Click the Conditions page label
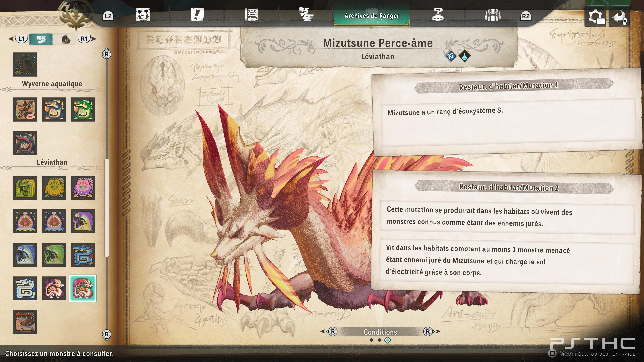The width and height of the screenshot is (644, 362). tap(380, 332)
